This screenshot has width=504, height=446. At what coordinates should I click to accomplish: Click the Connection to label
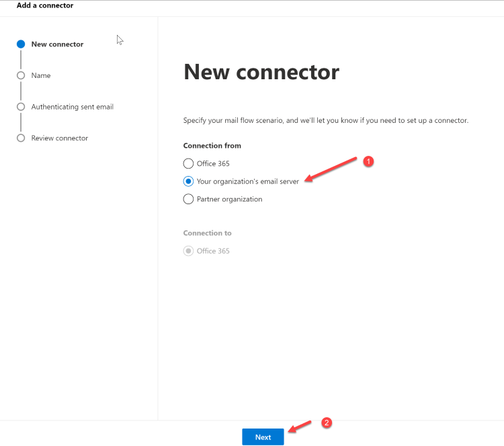click(208, 233)
